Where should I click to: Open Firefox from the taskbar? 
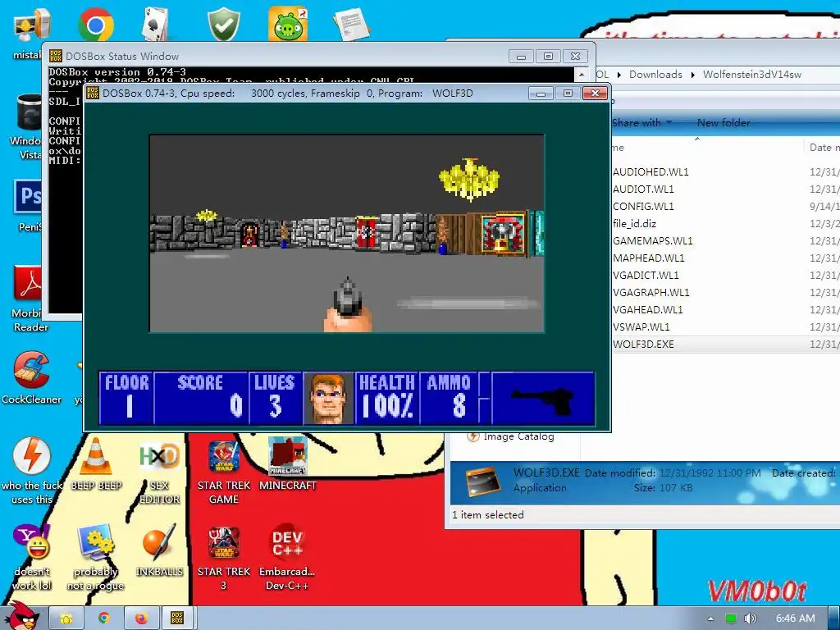(141, 619)
